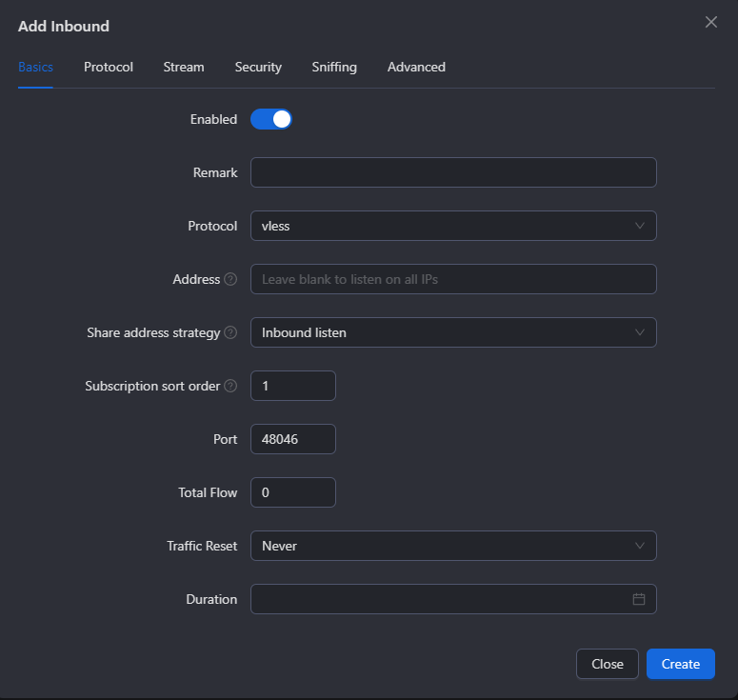Go to the Security tab

(x=258, y=67)
